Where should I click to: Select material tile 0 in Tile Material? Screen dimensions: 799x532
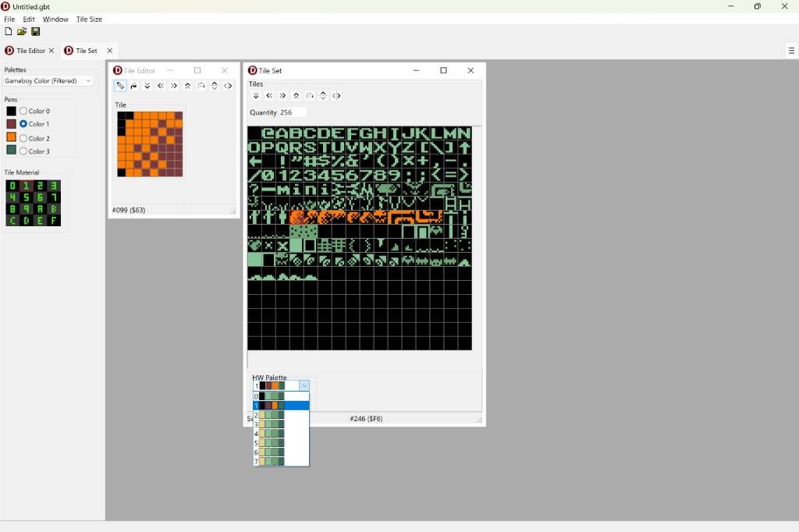(x=12, y=186)
